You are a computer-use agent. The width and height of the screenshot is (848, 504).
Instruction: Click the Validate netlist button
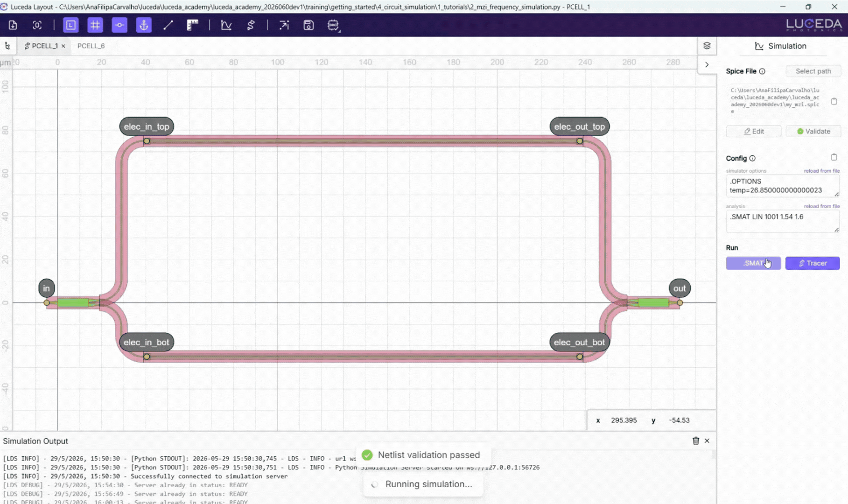[813, 131]
